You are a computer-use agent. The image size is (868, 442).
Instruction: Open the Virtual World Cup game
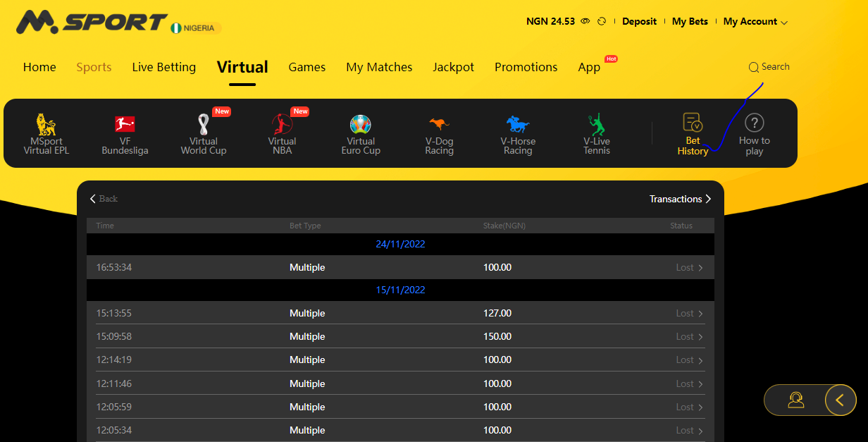(x=204, y=133)
